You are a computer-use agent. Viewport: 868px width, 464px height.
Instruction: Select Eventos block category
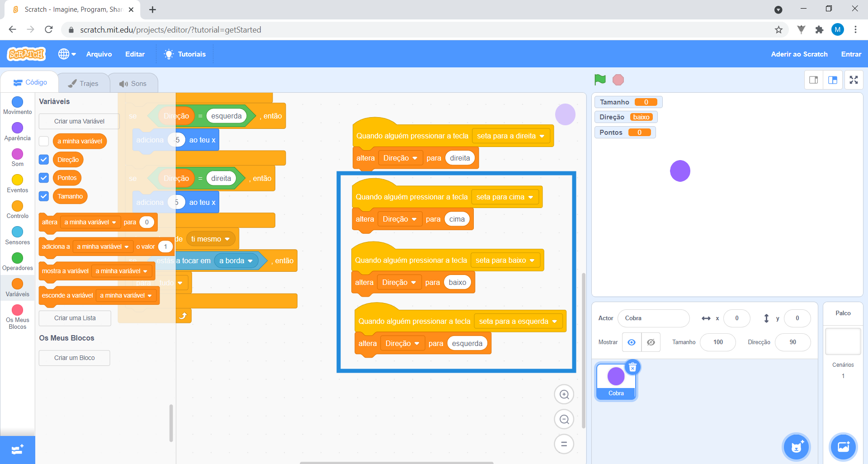point(18,184)
